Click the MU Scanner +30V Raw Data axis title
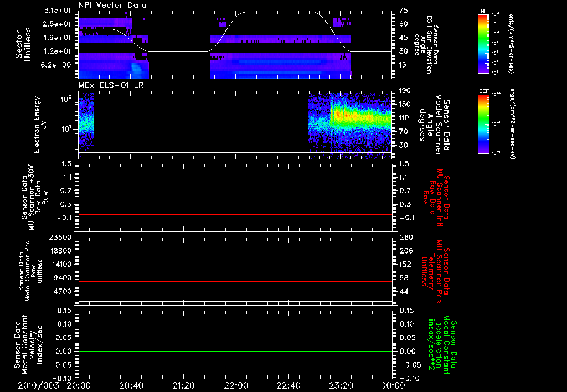Screen dimensions: 567x392 click(34, 198)
